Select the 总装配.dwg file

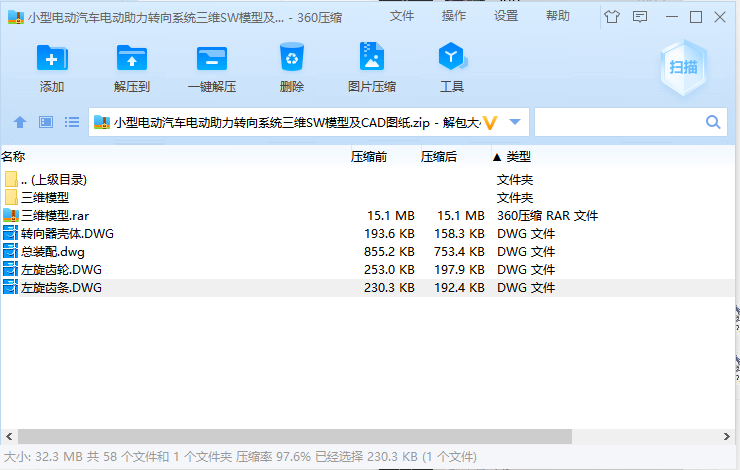368,252
